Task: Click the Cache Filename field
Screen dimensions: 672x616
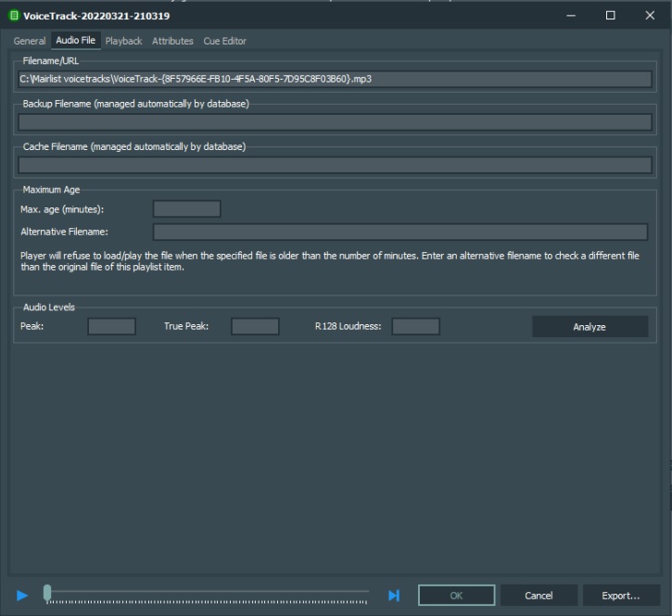Action: [335, 165]
